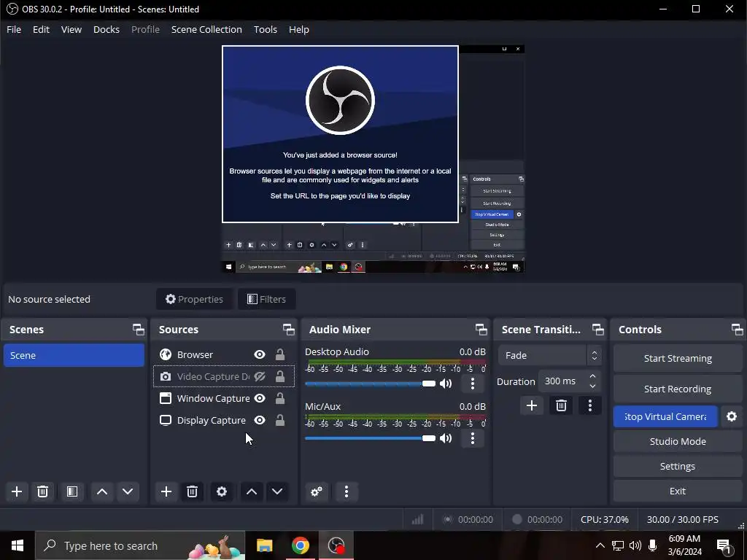Open the File menu
The image size is (747, 560).
tap(14, 29)
